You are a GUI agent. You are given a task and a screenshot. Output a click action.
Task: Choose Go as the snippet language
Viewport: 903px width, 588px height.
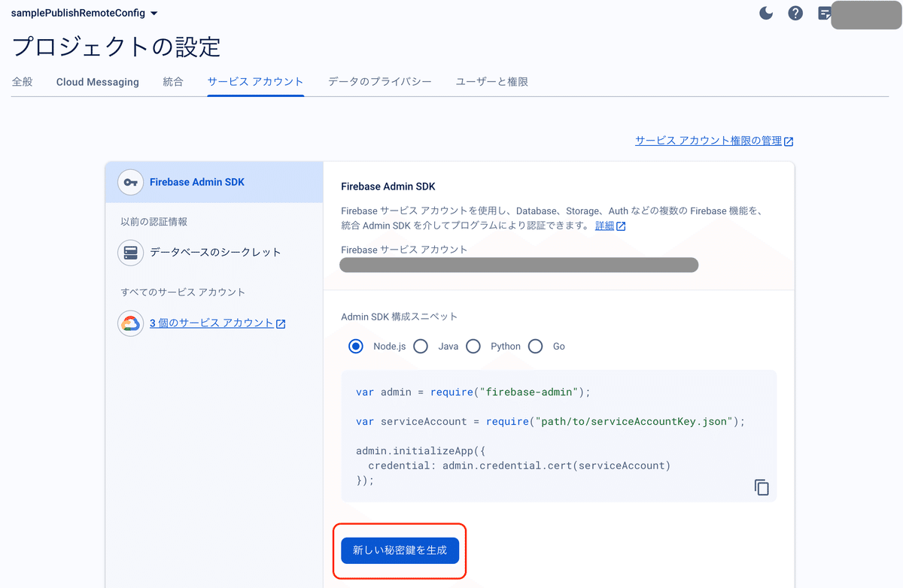tap(535, 346)
